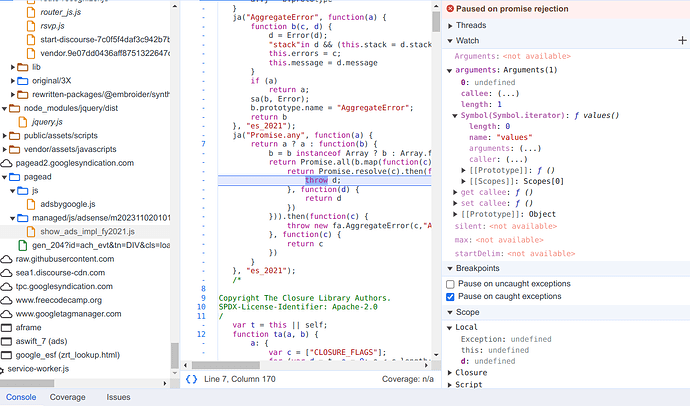This screenshot has width=690, height=406.
Task: Click the startDelim watch expression
Action: 515,254
